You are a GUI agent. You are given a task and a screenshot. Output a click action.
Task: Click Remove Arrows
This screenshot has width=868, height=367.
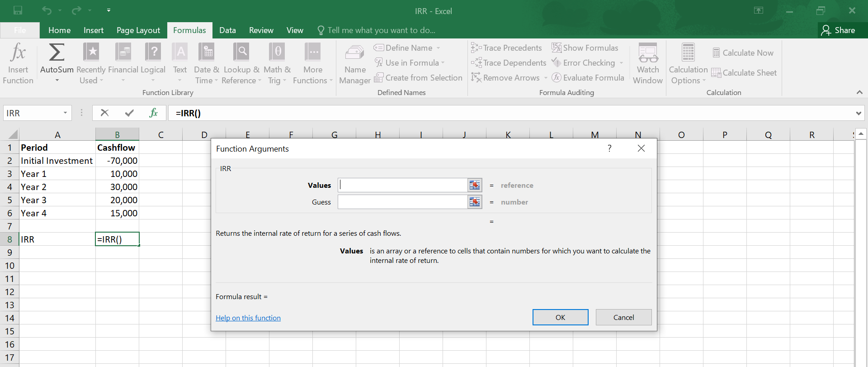tap(505, 78)
